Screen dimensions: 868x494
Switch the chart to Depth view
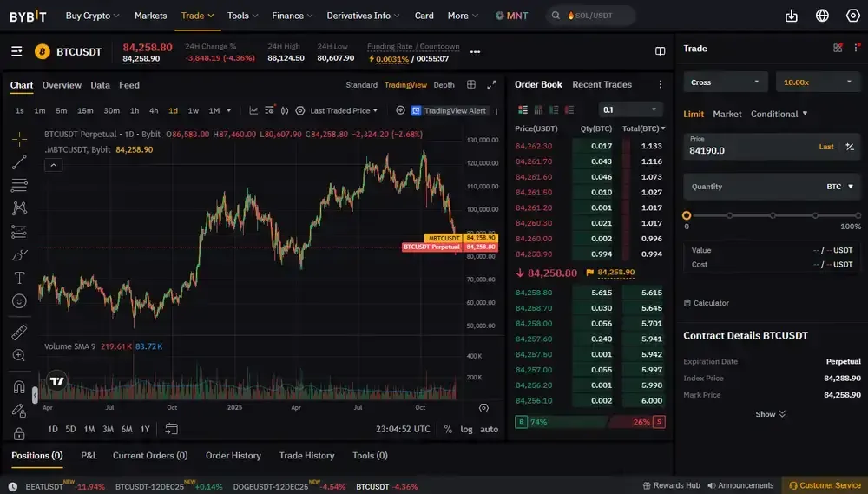[x=444, y=85]
